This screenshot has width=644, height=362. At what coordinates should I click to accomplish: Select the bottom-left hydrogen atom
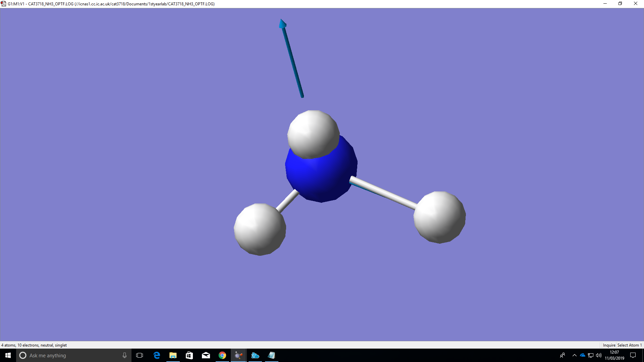coord(260,229)
